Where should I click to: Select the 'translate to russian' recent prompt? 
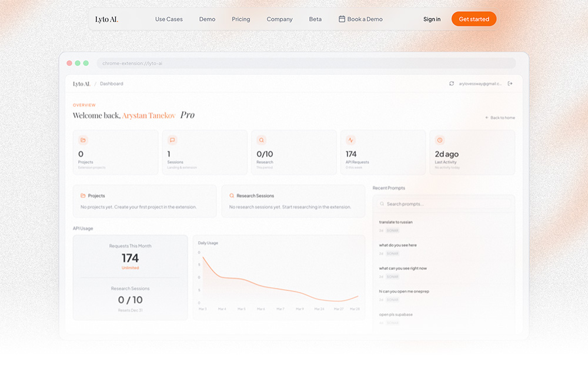click(396, 222)
